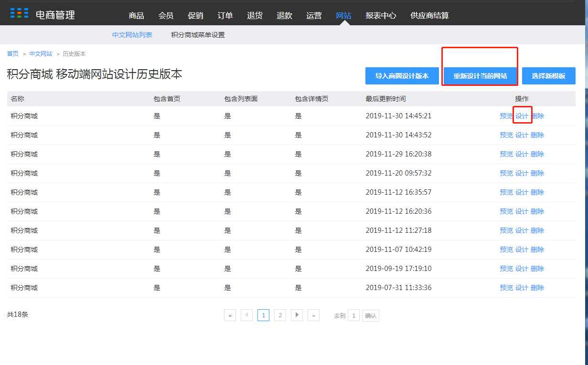588x365 pixels.
Task: Open 设计 for the 2019-07-31 11:33:36 version
Action: pyautogui.click(x=522, y=288)
